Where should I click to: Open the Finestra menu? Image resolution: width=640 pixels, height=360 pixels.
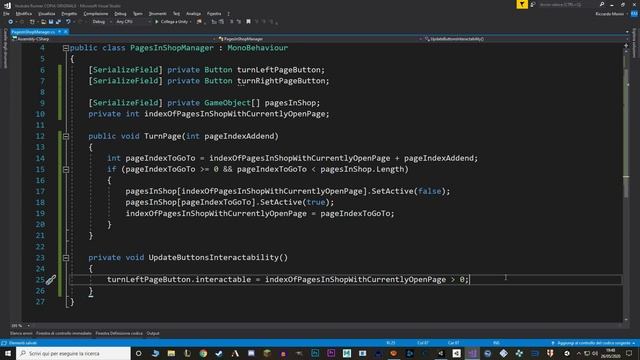pyautogui.click(x=214, y=13)
